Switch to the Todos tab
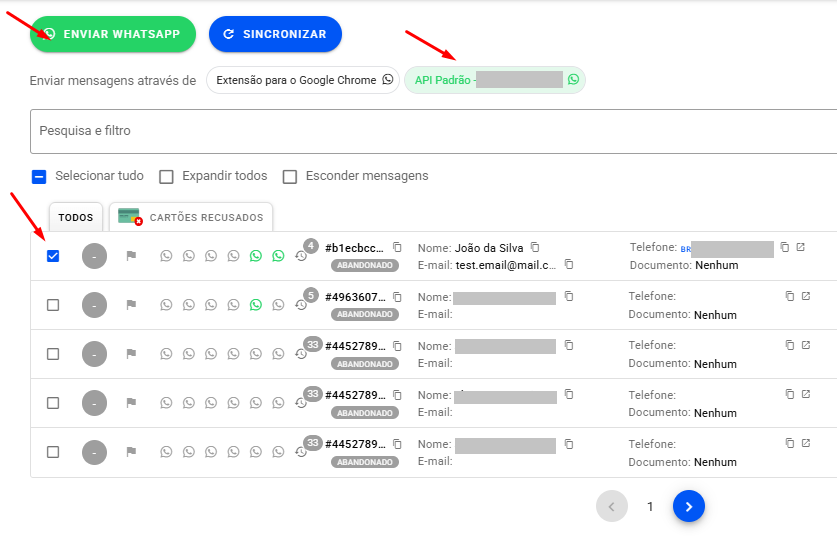 pos(76,217)
